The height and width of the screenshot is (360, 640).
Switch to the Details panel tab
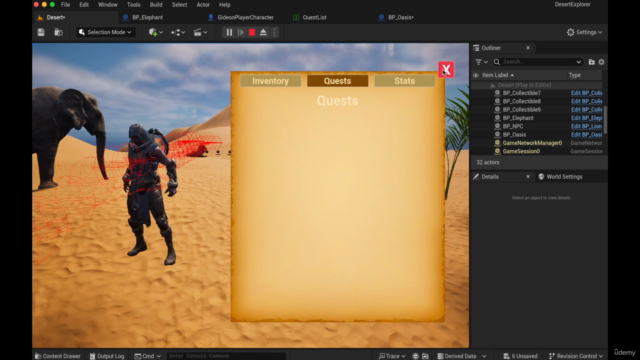pyautogui.click(x=490, y=177)
